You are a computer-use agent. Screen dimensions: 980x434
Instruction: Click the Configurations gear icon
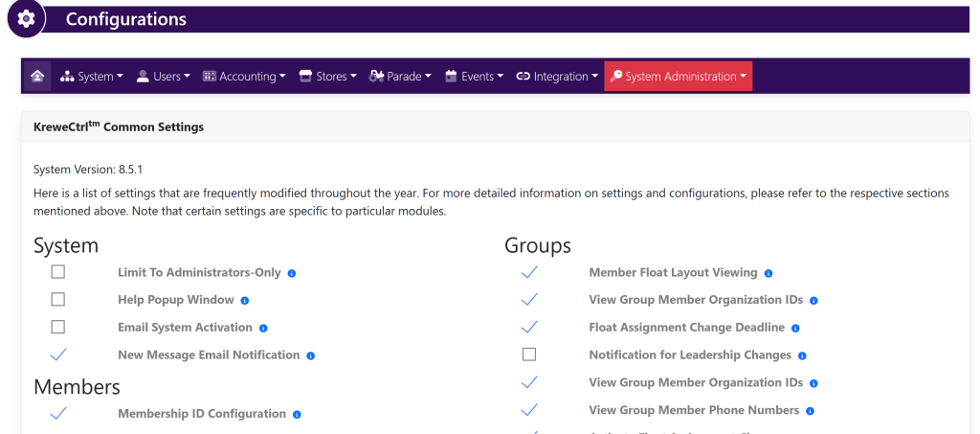(x=27, y=19)
